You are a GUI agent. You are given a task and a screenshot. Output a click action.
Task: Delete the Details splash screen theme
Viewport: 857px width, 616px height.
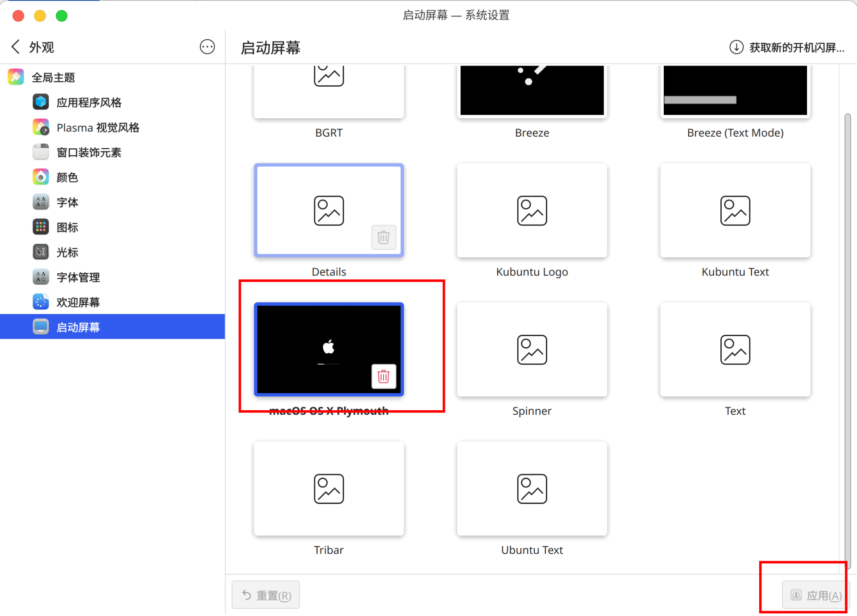click(383, 237)
